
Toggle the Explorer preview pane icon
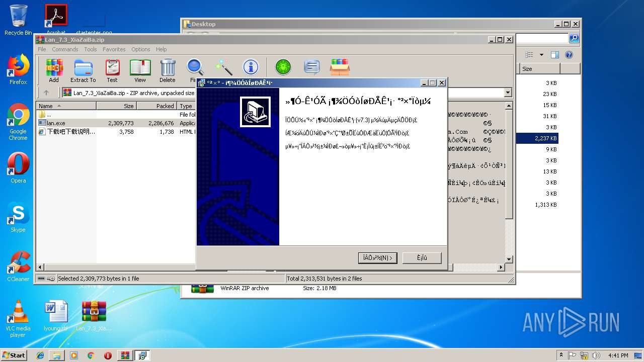[x=555, y=55]
